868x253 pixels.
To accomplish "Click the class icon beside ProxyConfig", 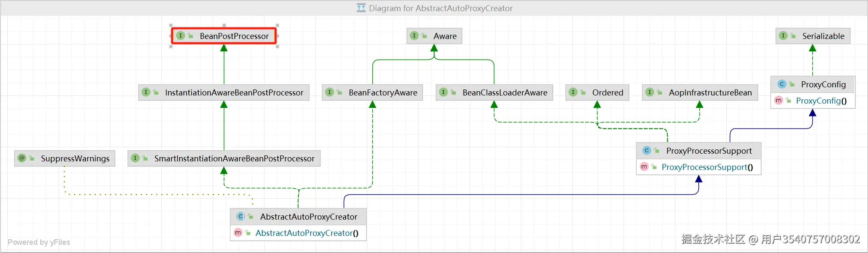I will 782,84.
